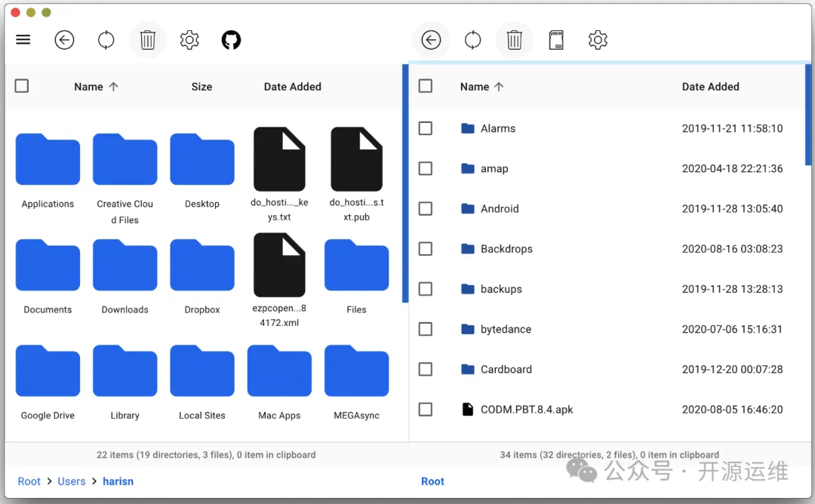Refresh the right pane device file list
Screen dimensions: 815x504
pos(473,40)
